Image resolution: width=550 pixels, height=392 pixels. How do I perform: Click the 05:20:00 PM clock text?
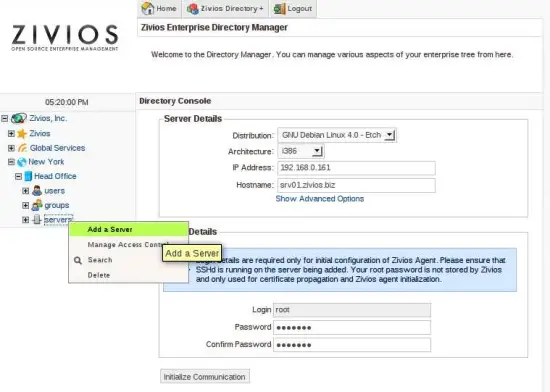67,102
